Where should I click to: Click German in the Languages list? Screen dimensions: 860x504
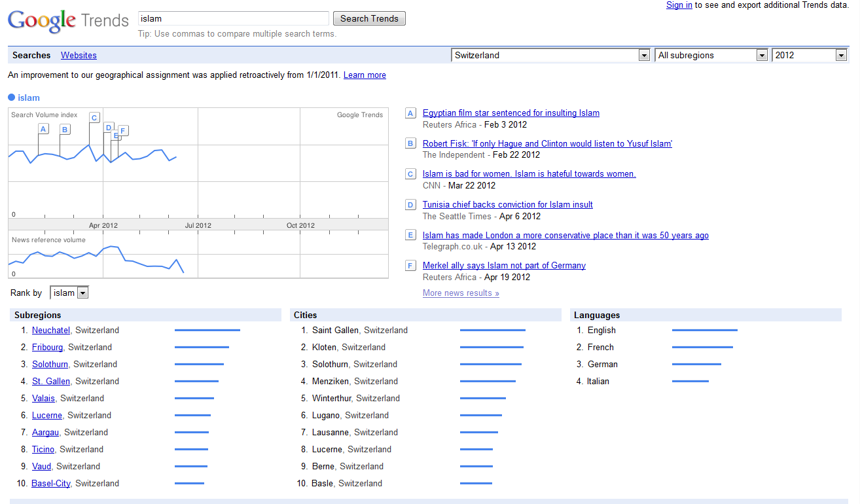coord(603,365)
